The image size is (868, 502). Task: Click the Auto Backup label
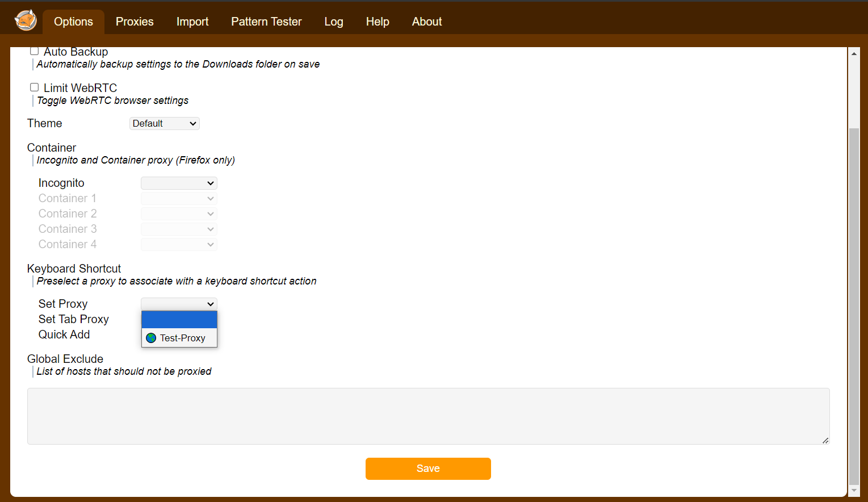pos(76,52)
